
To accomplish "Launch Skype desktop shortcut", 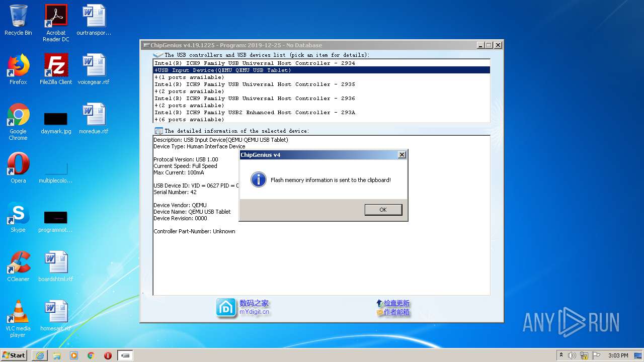I will point(18,217).
